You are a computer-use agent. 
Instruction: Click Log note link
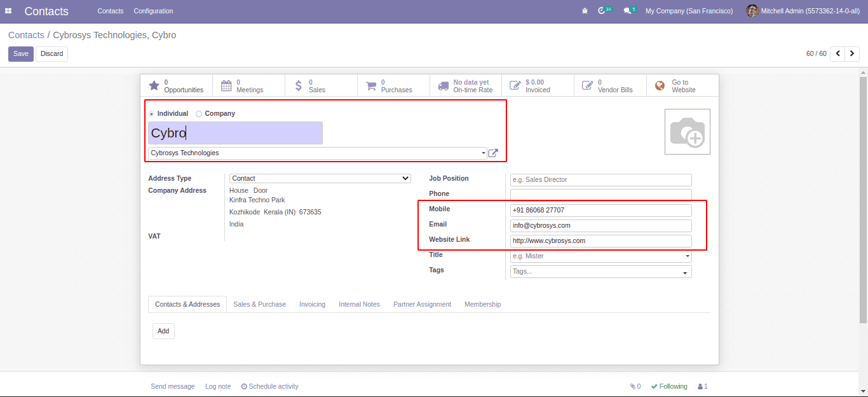coord(218,386)
